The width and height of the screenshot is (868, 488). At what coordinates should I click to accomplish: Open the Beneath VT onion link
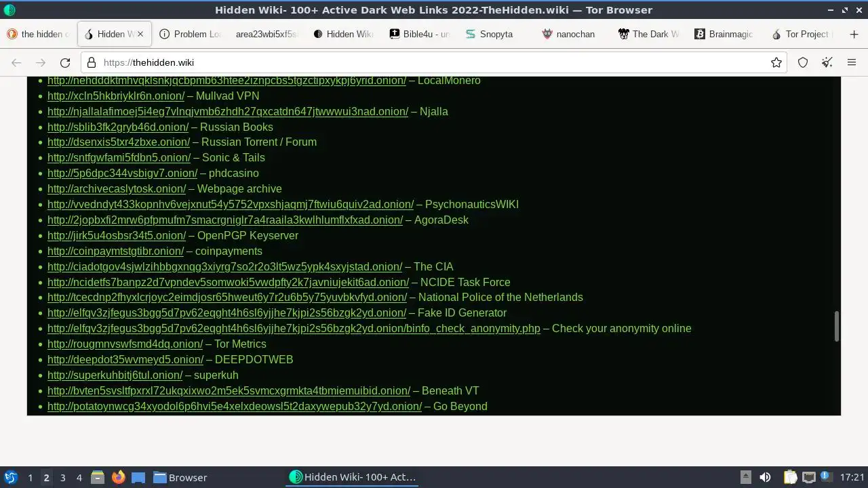(229, 391)
